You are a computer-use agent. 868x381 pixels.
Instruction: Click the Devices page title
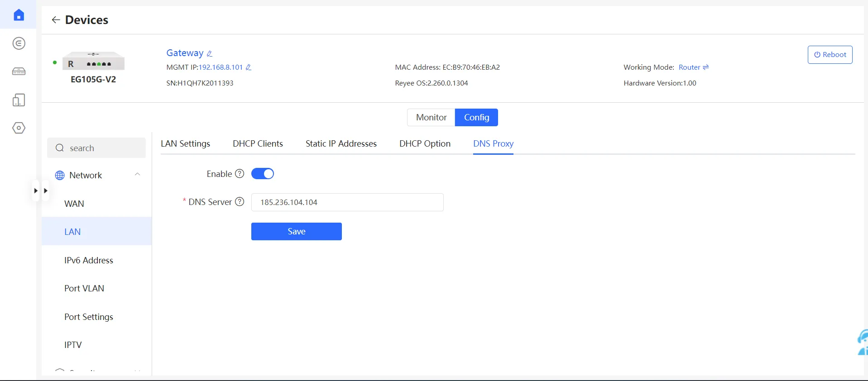(86, 20)
